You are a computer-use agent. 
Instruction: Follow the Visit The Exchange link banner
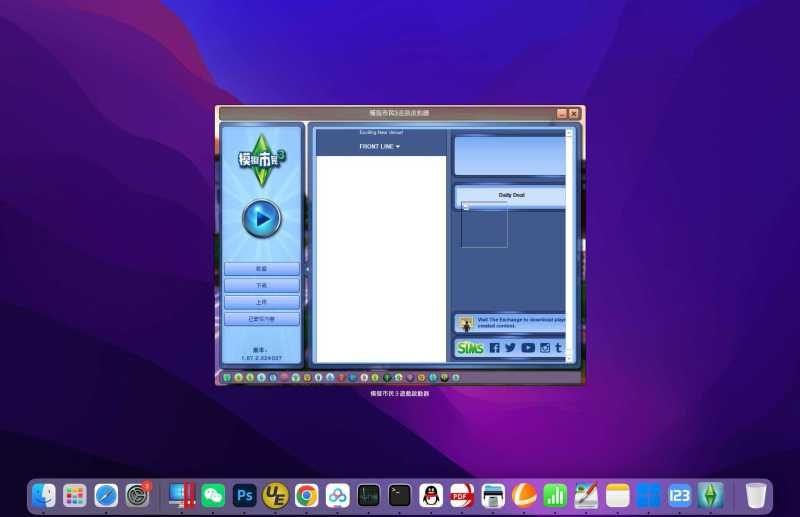pyautogui.click(x=510, y=323)
